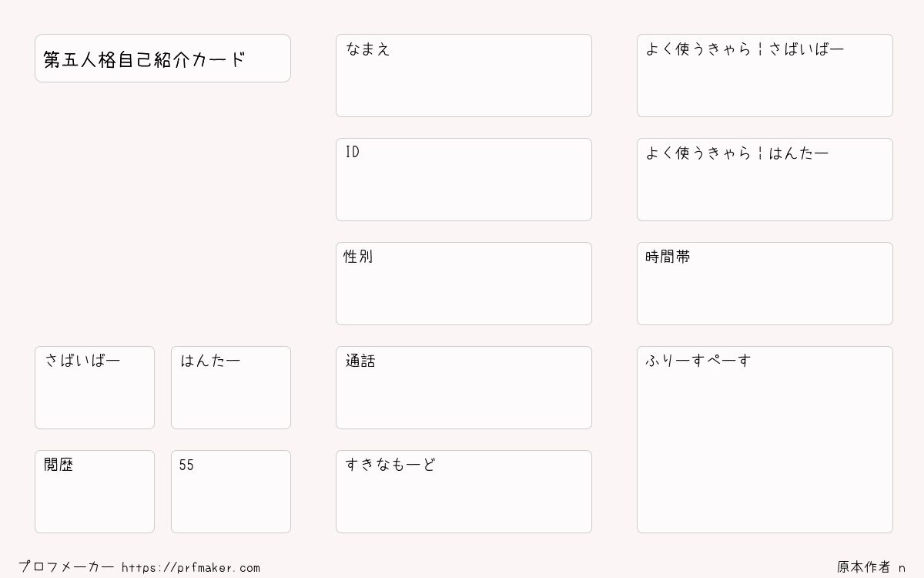
Task: Select the small さばいばー box
Action: (95, 388)
